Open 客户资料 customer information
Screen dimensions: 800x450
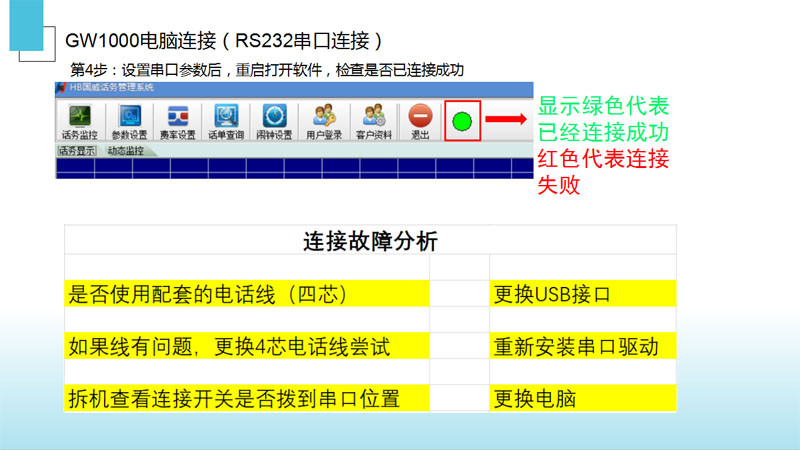click(x=372, y=122)
